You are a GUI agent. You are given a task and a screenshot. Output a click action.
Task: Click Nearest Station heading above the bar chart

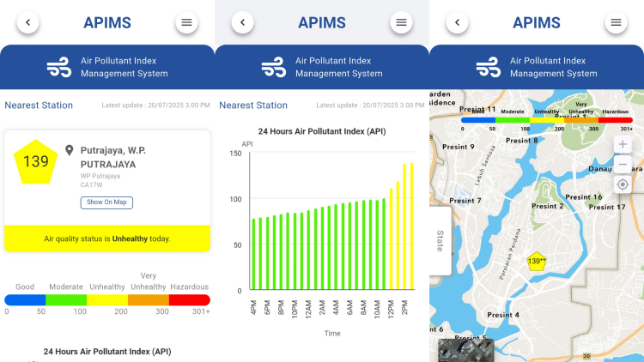pos(253,106)
